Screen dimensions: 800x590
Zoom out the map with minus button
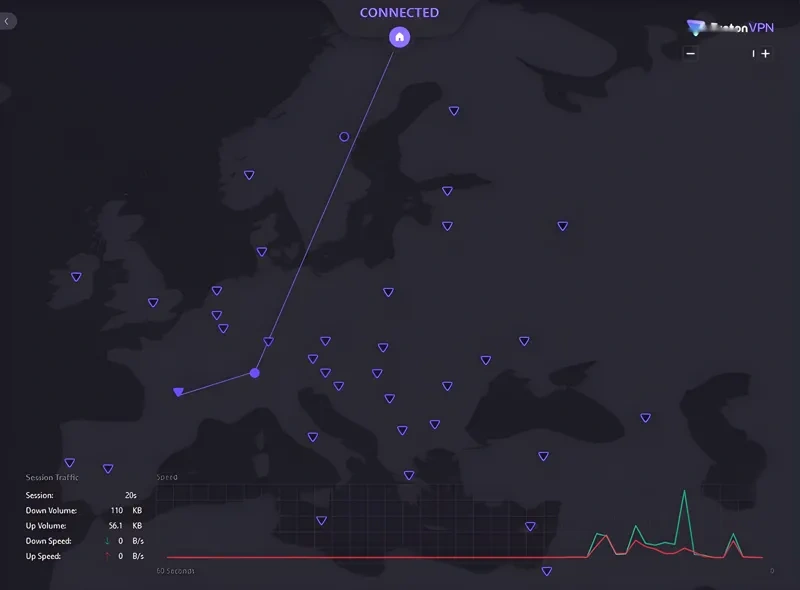pyautogui.click(x=690, y=54)
